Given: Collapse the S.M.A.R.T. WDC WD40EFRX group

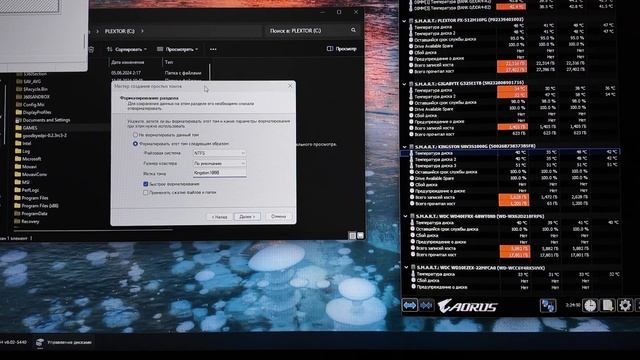Looking at the screenshot, I should (x=405, y=216).
